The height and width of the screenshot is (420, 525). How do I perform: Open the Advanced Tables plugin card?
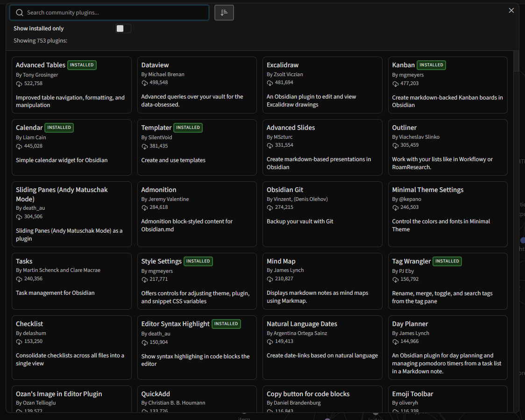(x=71, y=85)
